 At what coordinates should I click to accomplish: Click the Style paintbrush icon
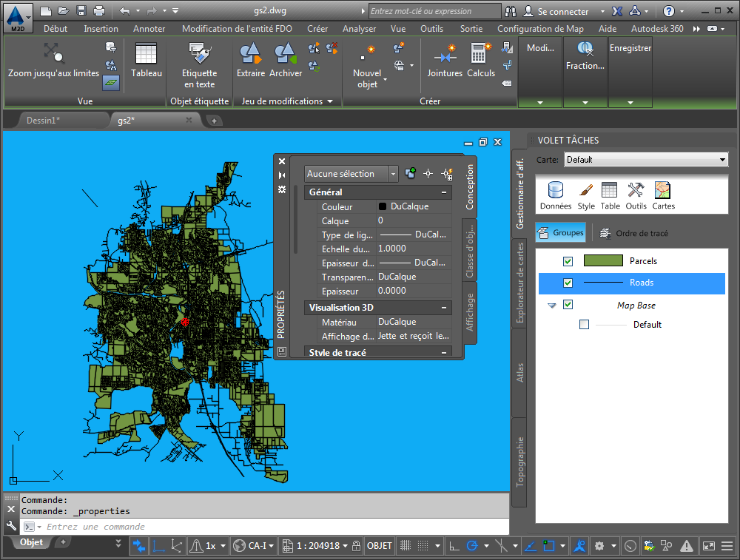586,191
